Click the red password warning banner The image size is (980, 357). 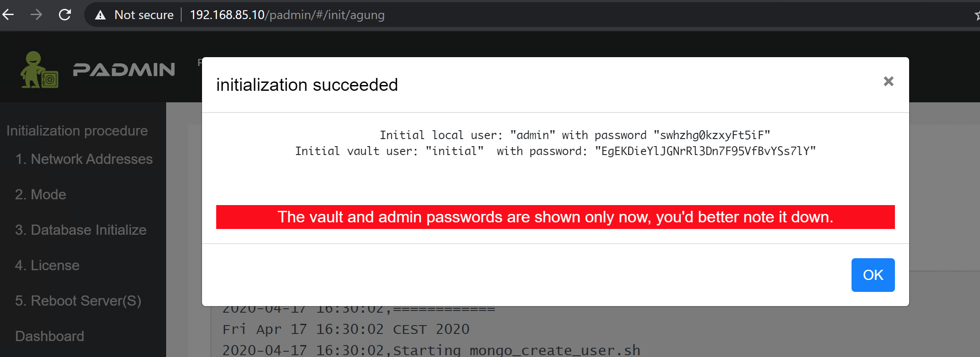(555, 217)
